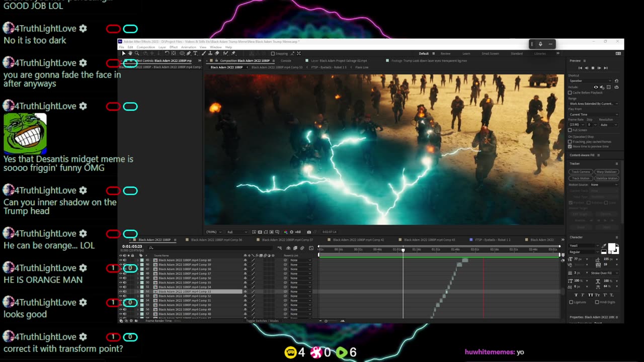Image resolution: width=644 pixels, height=362 pixels.
Task: Select the Brush tool
Action: (x=204, y=53)
